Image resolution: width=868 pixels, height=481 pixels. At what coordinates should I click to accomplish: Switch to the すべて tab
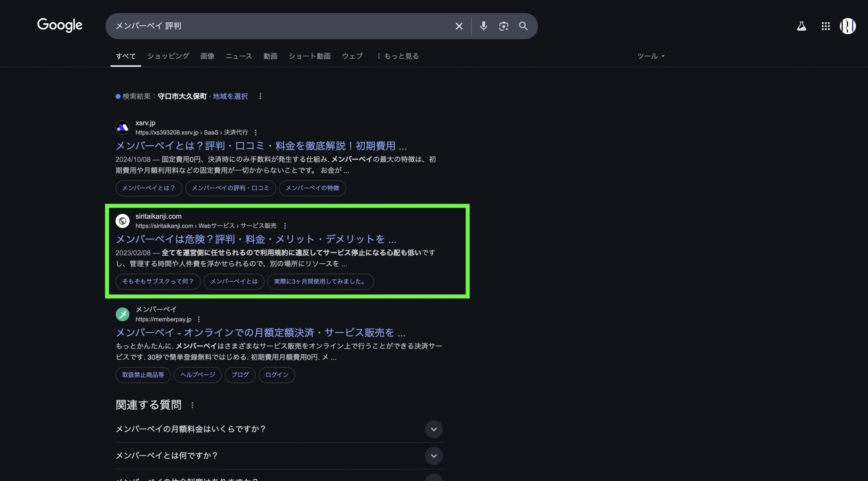(125, 56)
